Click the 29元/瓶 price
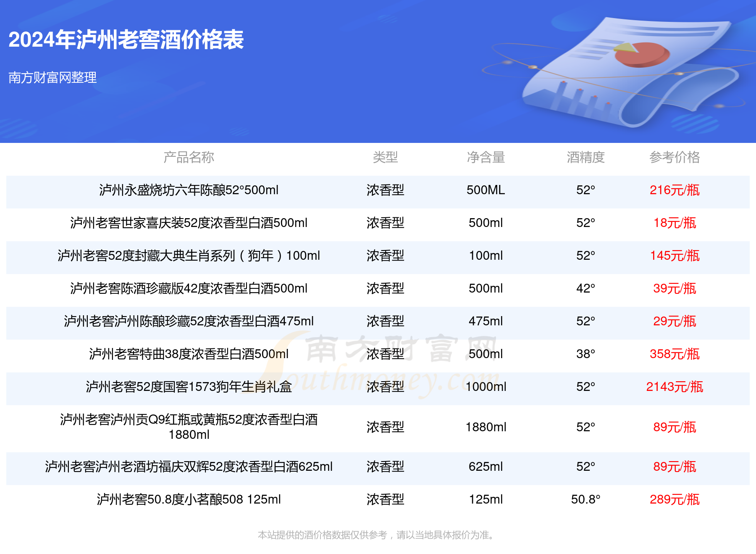Viewport: 756px width, 554px height. tap(675, 321)
